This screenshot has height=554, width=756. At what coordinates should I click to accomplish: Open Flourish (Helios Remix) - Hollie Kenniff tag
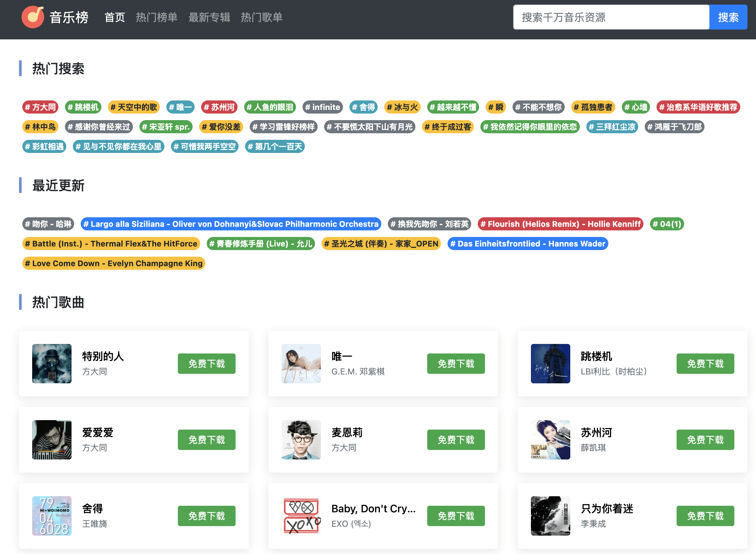pyautogui.click(x=560, y=224)
